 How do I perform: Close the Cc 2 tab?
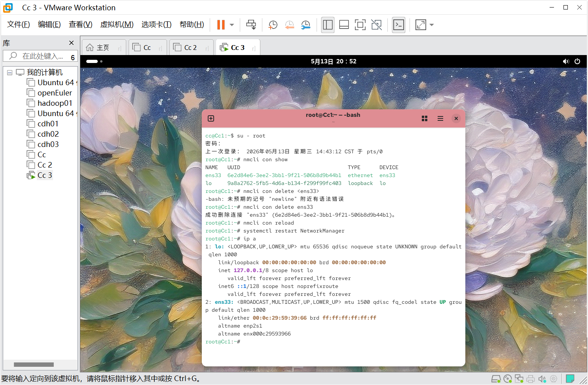207,48
